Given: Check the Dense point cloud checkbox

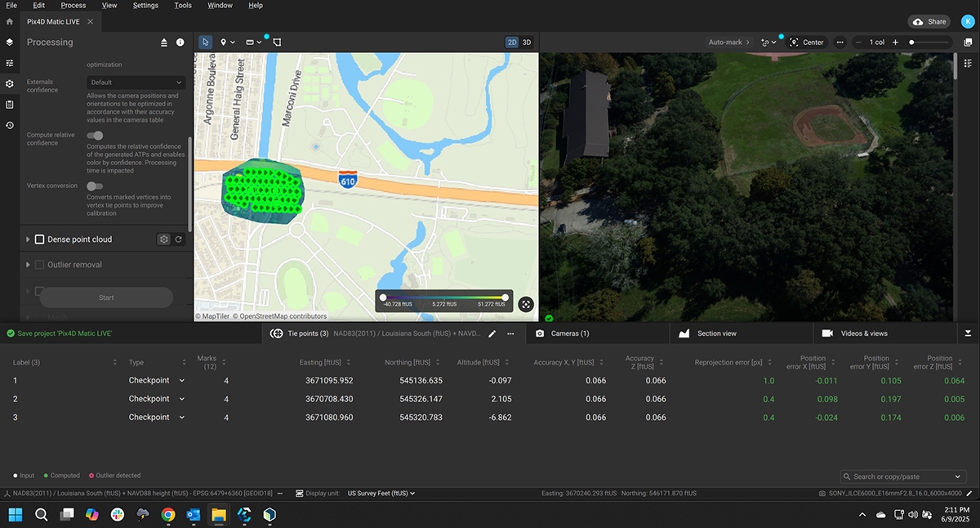Looking at the screenshot, I should 39,239.
